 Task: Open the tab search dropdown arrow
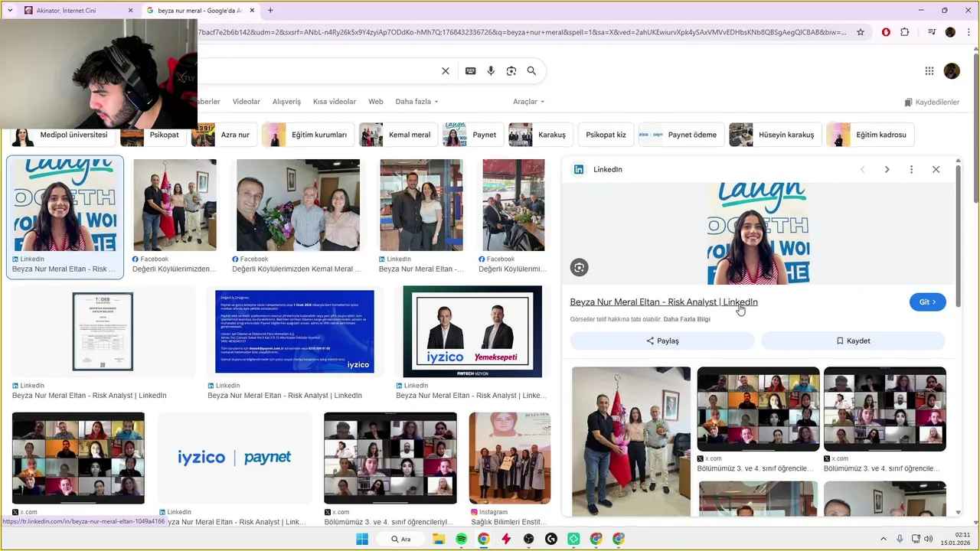click(10, 11)
